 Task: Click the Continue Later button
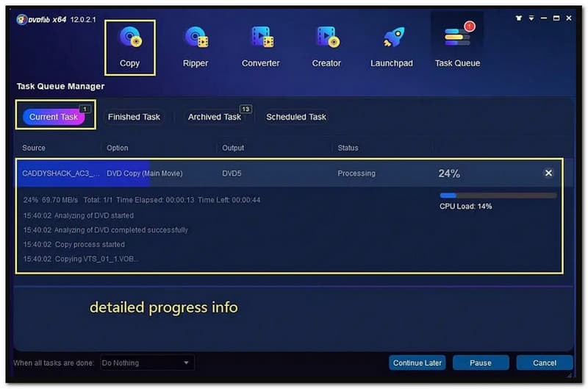417,363
